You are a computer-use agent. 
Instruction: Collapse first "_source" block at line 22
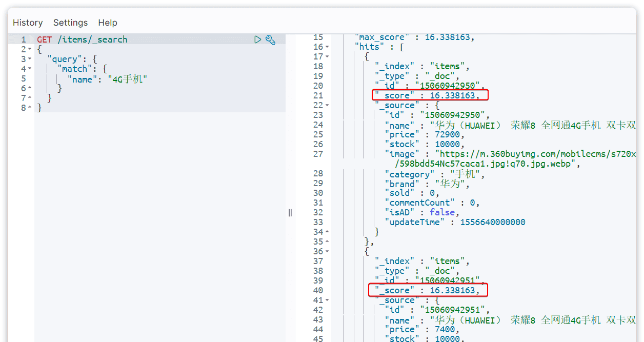[328, 106]
